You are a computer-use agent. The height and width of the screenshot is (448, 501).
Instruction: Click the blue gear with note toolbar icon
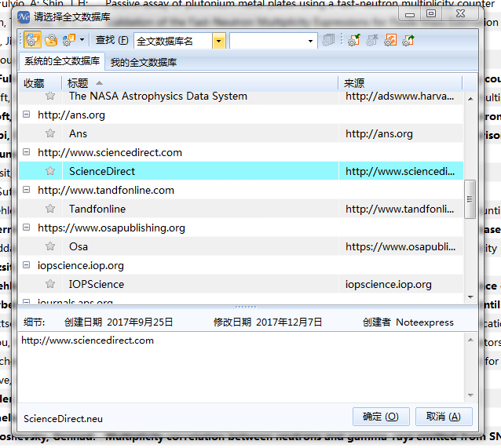tap(68, 40)
